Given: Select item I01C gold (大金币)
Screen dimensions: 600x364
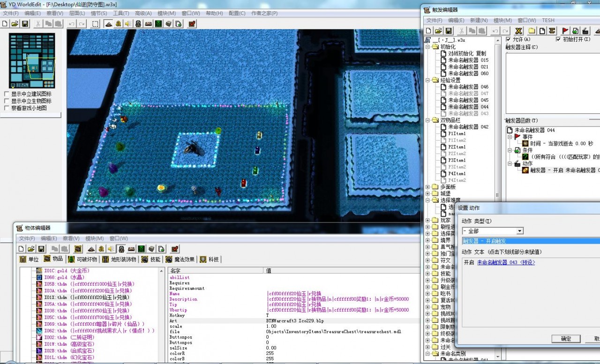Looking at the screenshot, I should point(66,271).
